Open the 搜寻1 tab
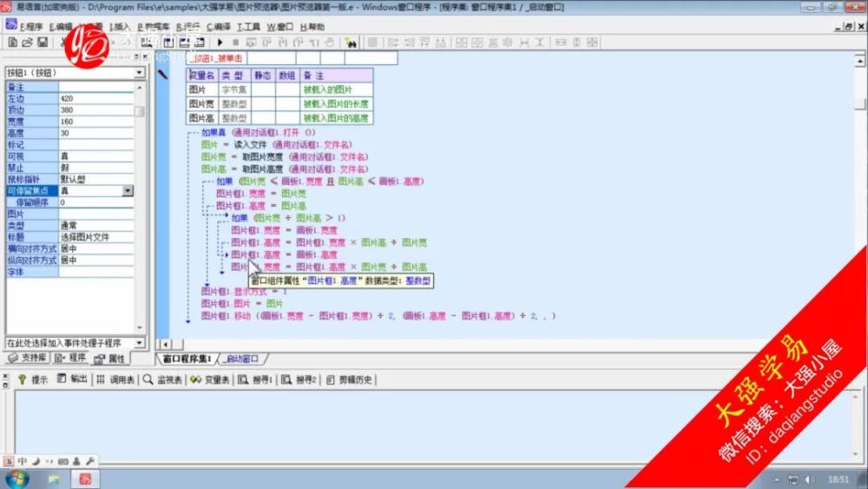This screenshot has height=489, width=868. [x=256, y=380]
